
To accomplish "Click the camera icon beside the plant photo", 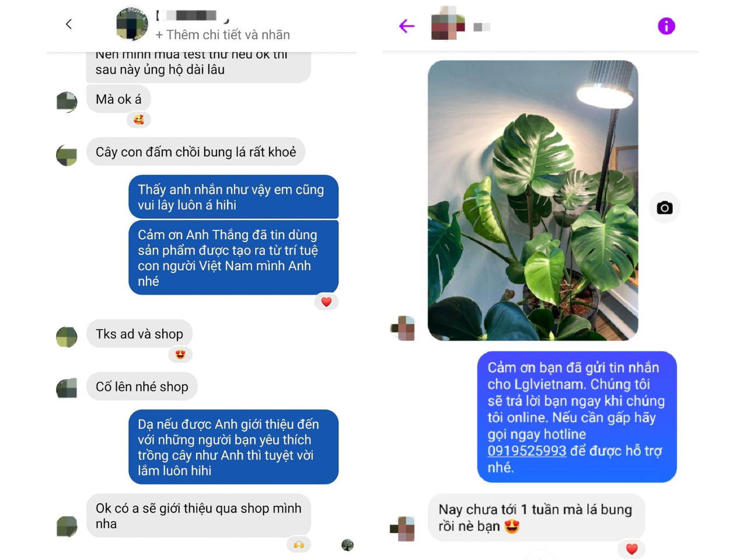I will (665, 208).
